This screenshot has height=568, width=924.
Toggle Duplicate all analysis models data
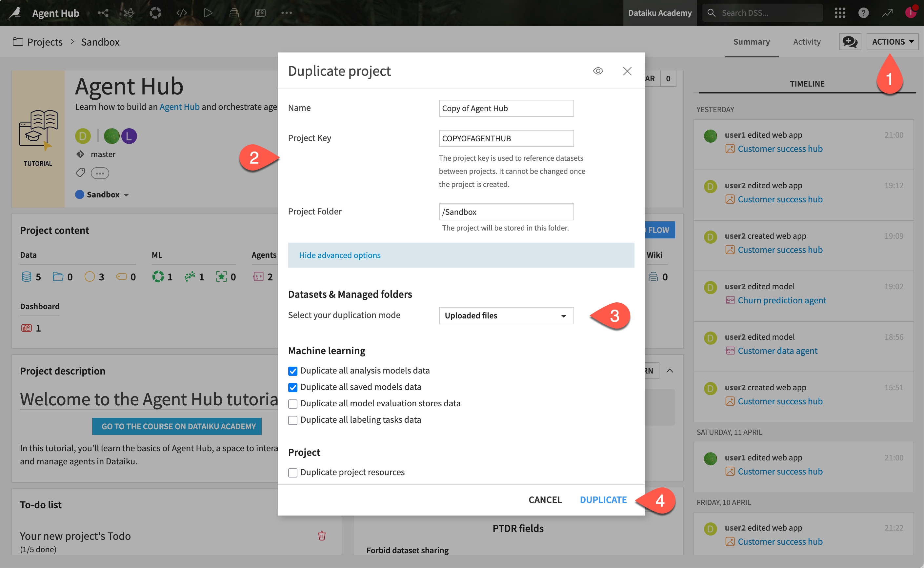tap(292, 371)
